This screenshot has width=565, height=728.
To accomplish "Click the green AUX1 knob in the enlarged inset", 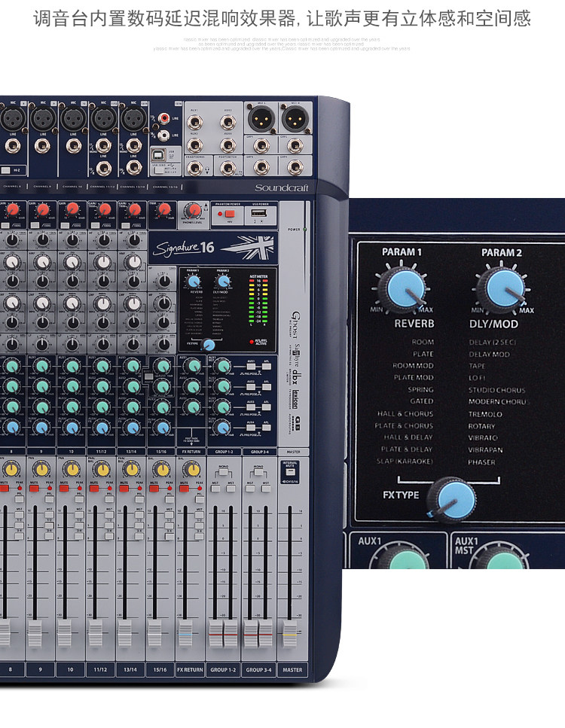I will point(403,557).
